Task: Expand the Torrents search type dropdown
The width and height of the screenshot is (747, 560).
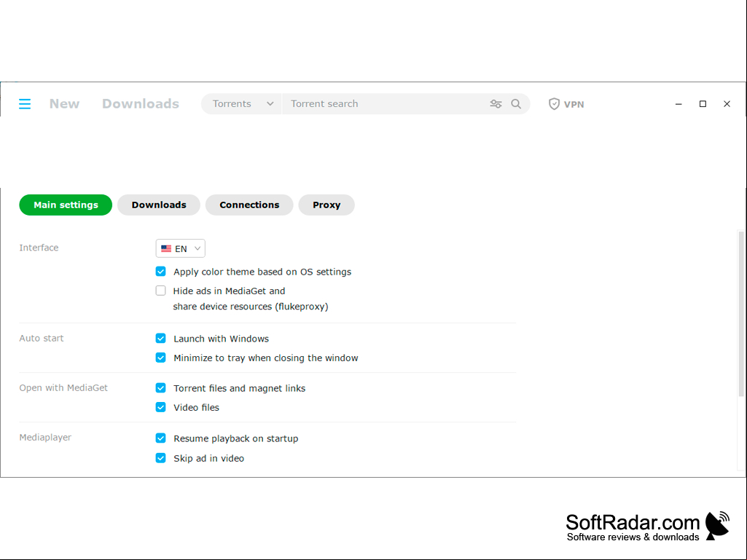Action: tap(241, 104)
